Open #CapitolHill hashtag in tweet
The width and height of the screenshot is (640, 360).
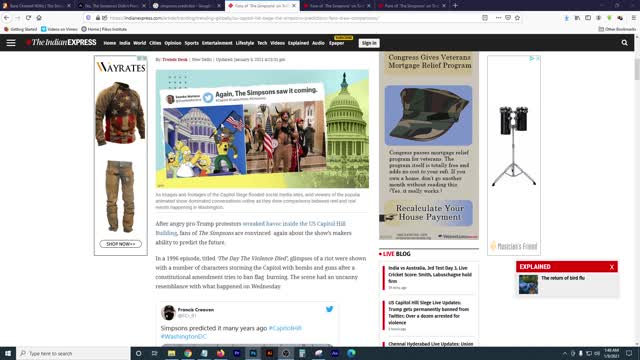point(285,328)
